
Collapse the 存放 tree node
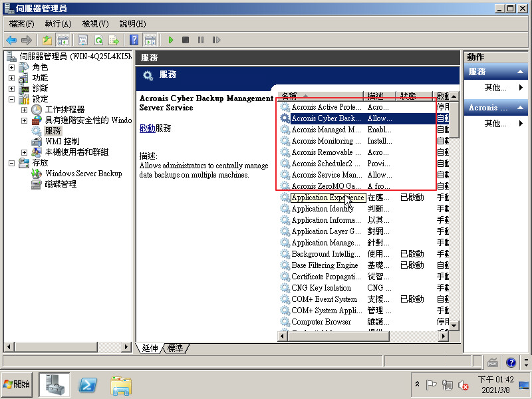click(11, 163)
